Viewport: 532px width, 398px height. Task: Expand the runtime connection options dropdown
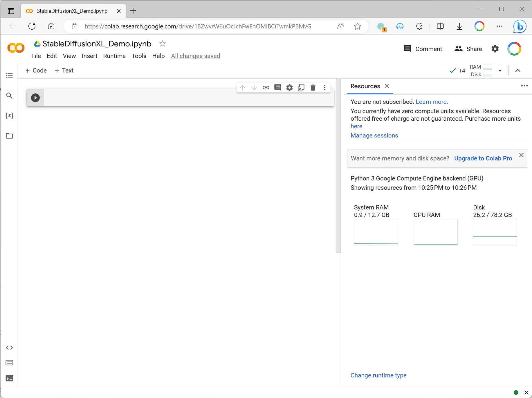pyautogui.click(x=500, y=70)
